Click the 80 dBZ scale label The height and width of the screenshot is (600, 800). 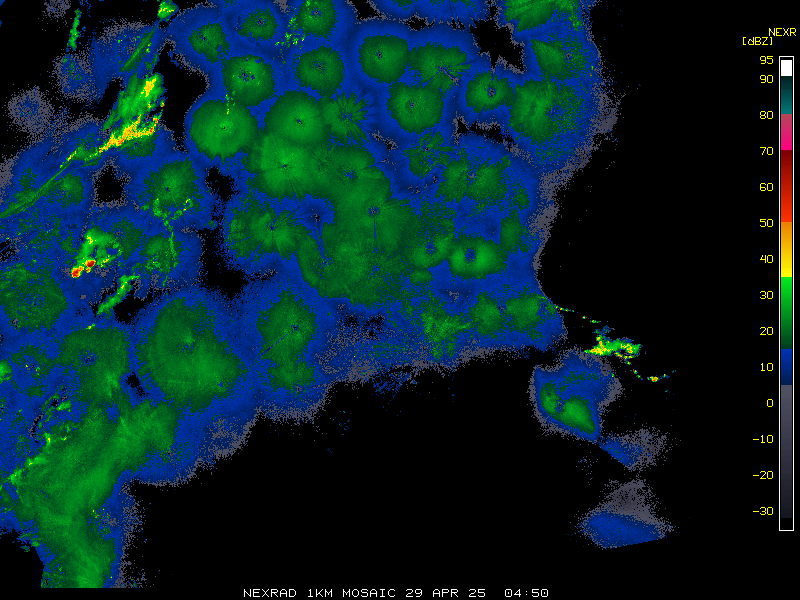point(766,115)
